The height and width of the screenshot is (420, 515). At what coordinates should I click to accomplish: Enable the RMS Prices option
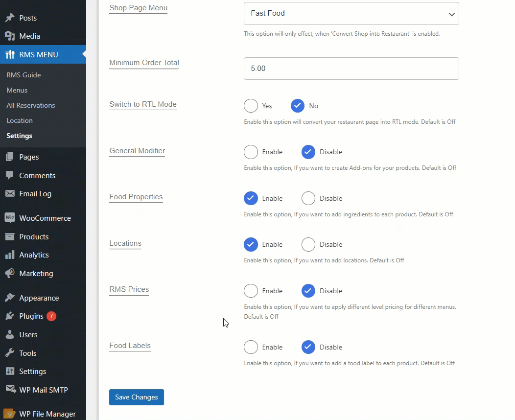pos(251,291)
